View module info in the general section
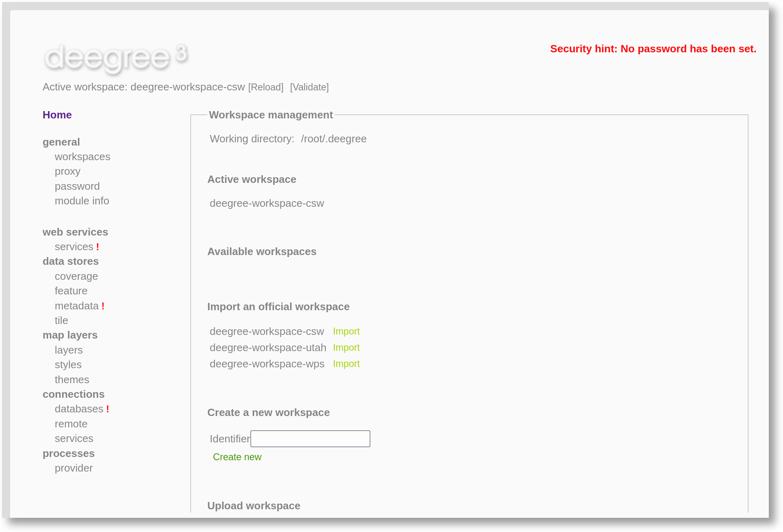The image size is (783, 532). (x=82, y=201)
